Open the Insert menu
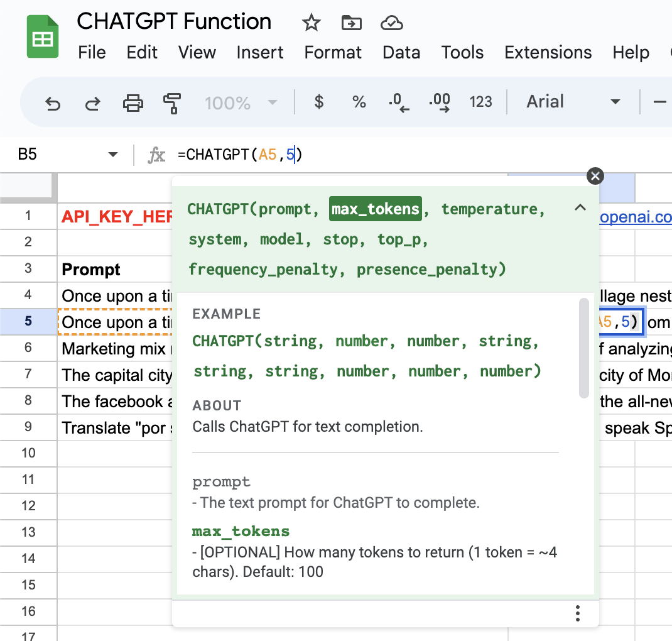 pos(260,52)
